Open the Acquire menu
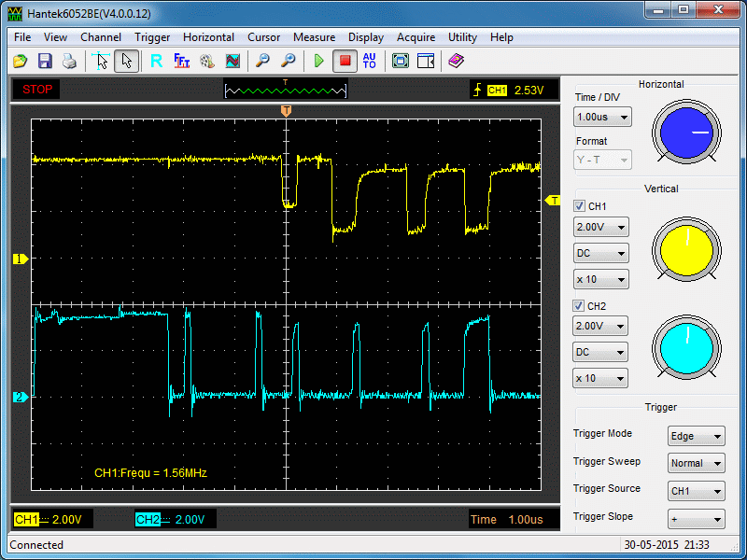This screenshot has width=747, height=560. pos(416,37)
